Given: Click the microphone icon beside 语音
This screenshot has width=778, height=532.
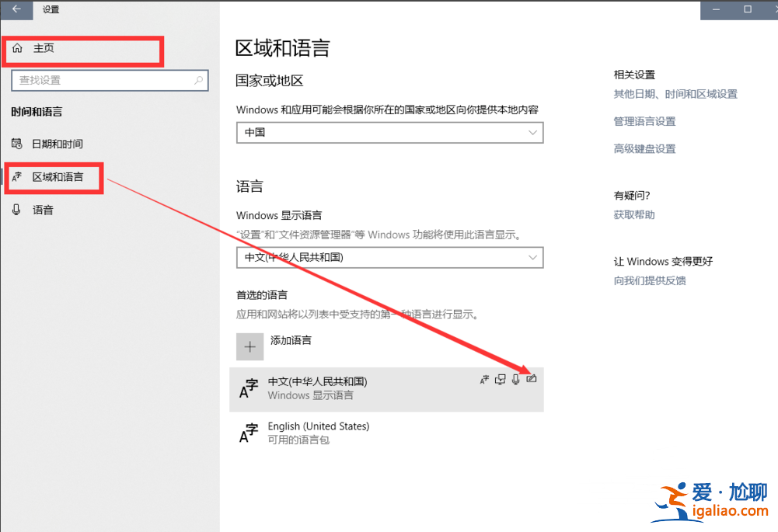Looking at the screenshot, I should point(16,209).
